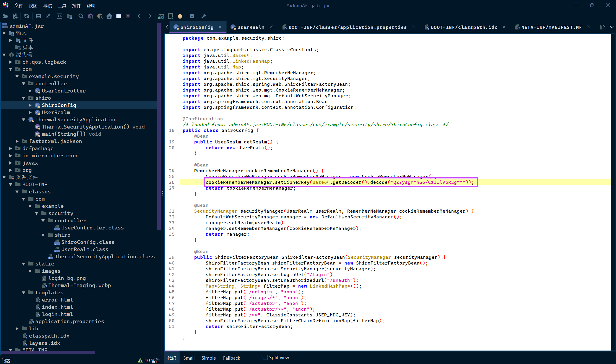Open text search with magnifier icon
Image resolution: width=616 pixels, height=364 pixels.
[x=81, y=16]
